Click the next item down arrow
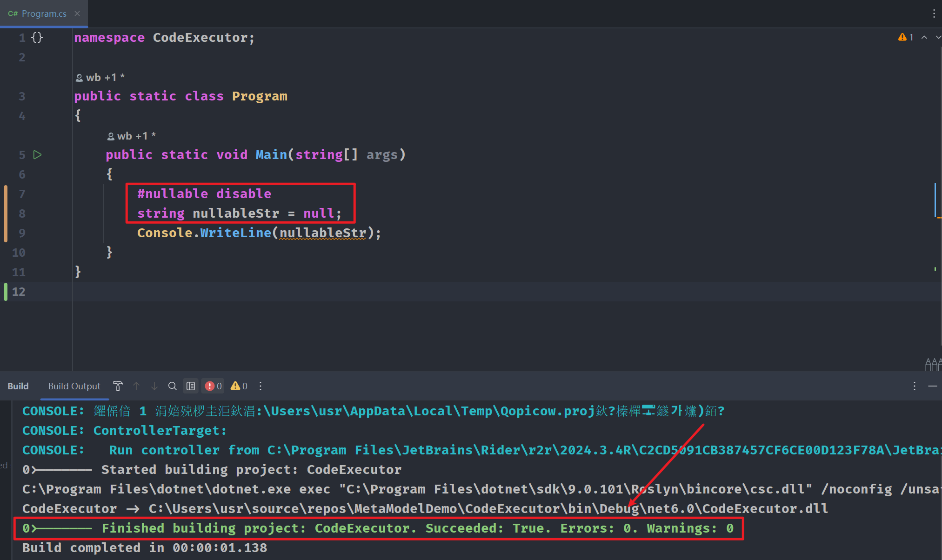The height and width of the screenshot is (560, 942). pyautogui.click(x=154, y=386)
